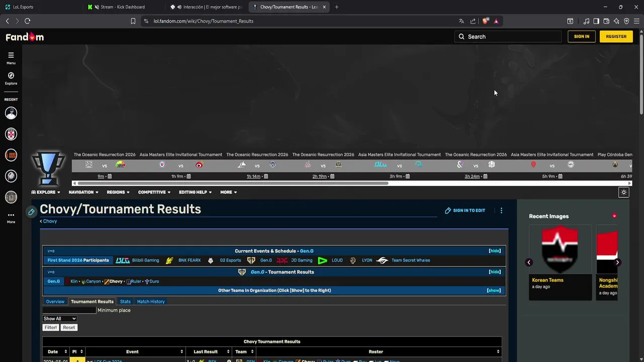The height and width of the screenshot is (362, 644).
Task: Show next Recent Images with right arrow
Action: coord(617,262)
